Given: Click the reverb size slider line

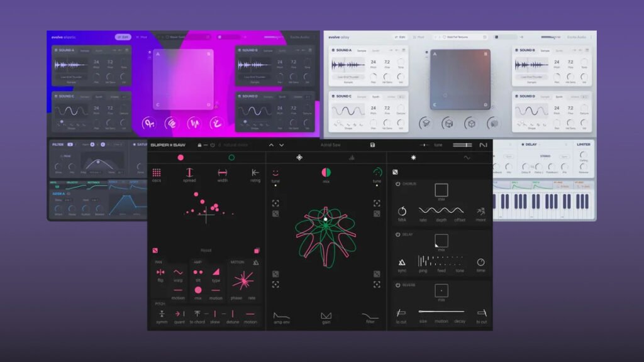Looking at the screenshot, I should point(441,312).
